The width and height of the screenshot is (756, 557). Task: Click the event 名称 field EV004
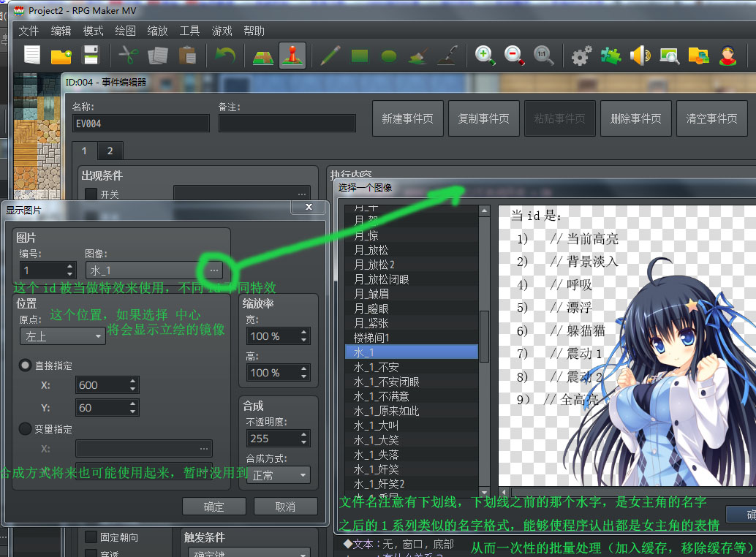(141, 124)
